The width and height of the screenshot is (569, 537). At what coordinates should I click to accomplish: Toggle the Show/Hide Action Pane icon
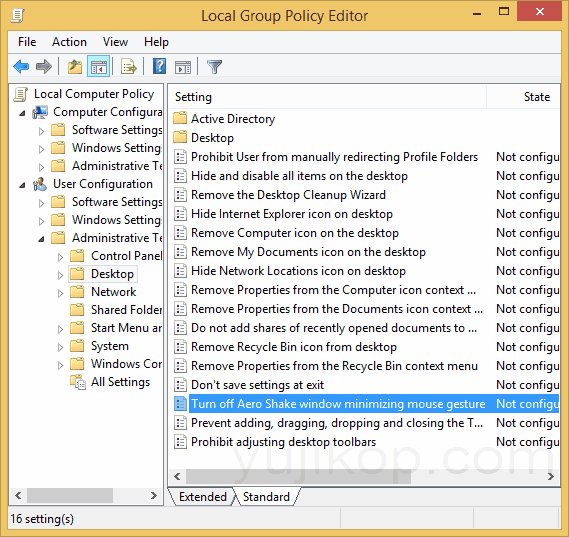click(x=183, y=67)
